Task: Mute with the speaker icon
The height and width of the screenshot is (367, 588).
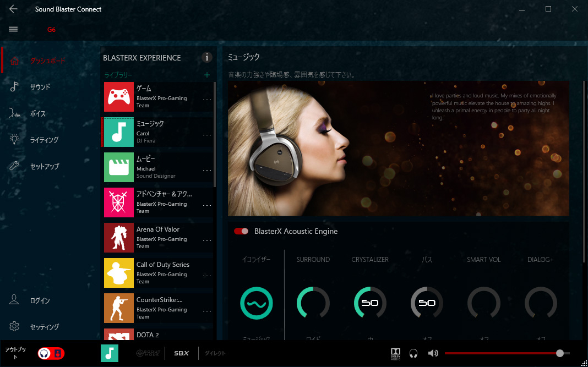Action: 433,353
